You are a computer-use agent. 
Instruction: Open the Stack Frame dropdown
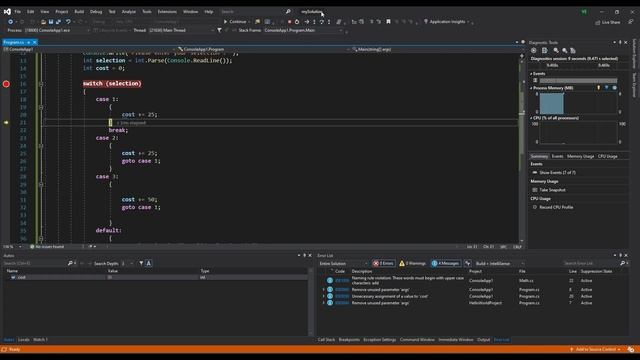pos(303,30)
